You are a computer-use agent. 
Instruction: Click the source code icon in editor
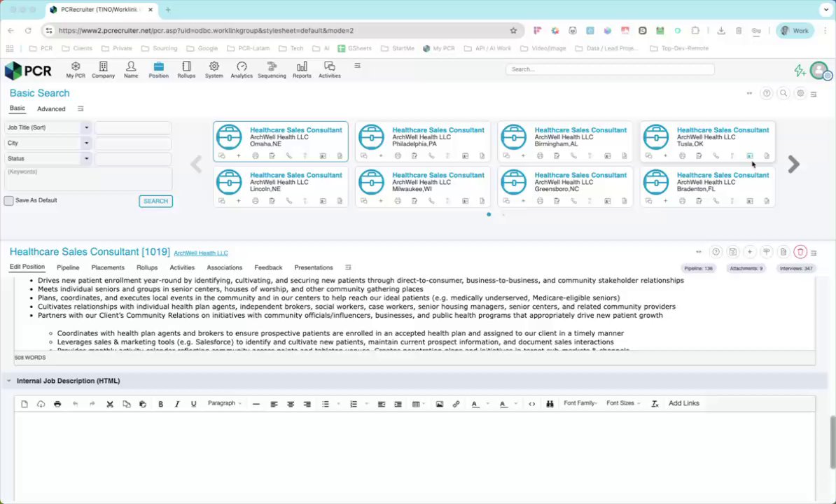click(532, 405)
